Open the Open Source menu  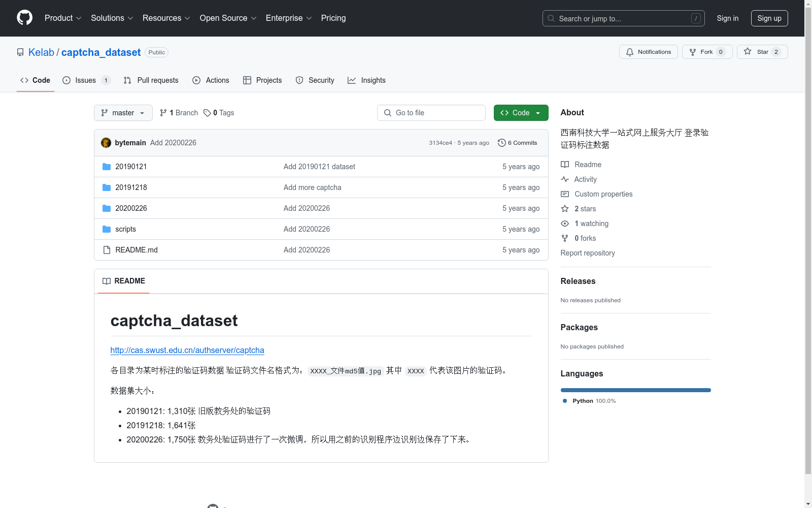point(228,18)
